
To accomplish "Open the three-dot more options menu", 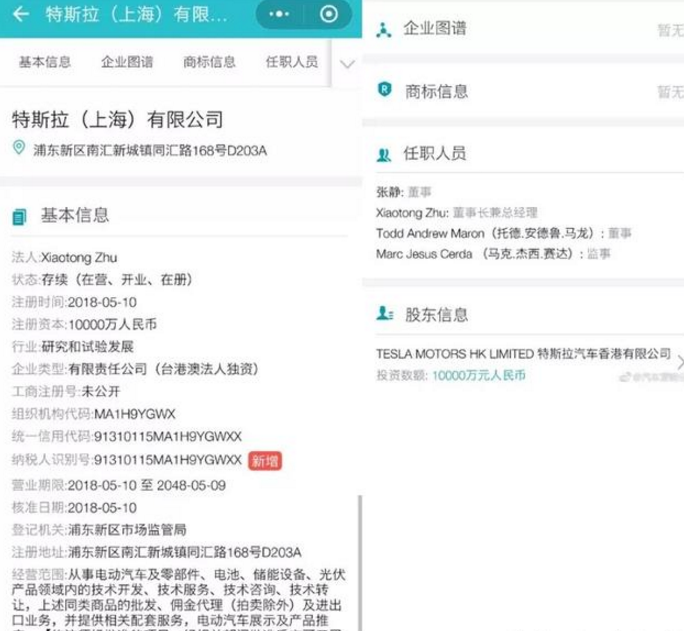I will tap(279, 14).
